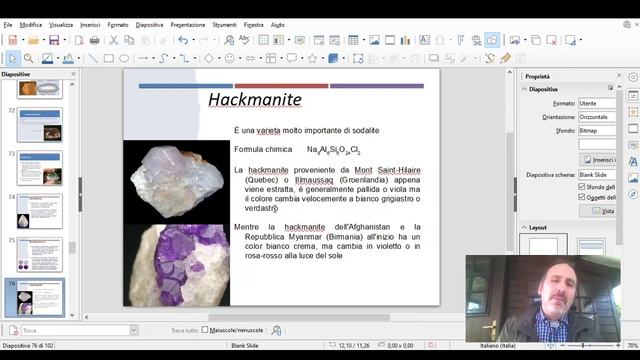The width and height of the screenshot is (640, 360).
Task: Choose the smiley symbol shapes tool
Action: [x=230, y=58]
